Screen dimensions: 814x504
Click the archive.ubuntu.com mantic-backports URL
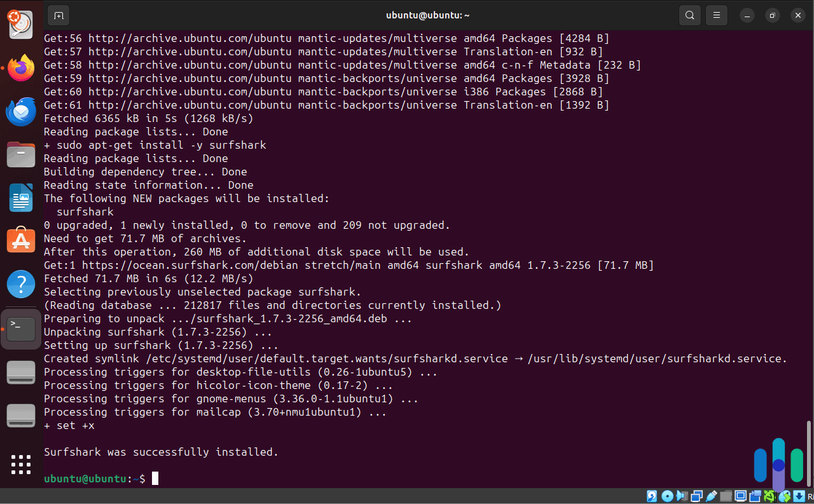[191, 78]
